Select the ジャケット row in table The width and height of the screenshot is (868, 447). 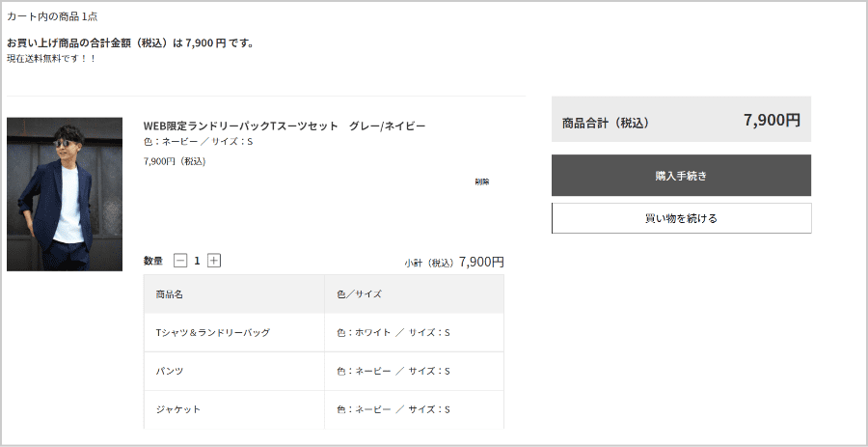324,410
